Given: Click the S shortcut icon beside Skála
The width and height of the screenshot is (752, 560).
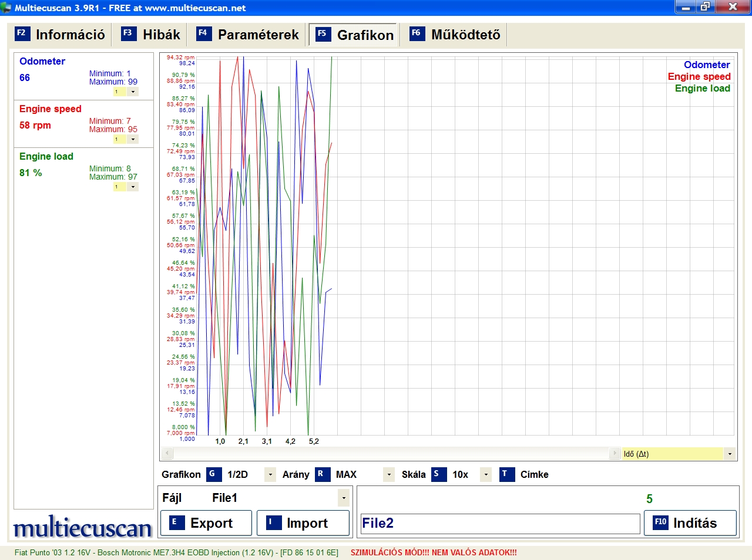Looking at the screenshot, I should 438,474.
